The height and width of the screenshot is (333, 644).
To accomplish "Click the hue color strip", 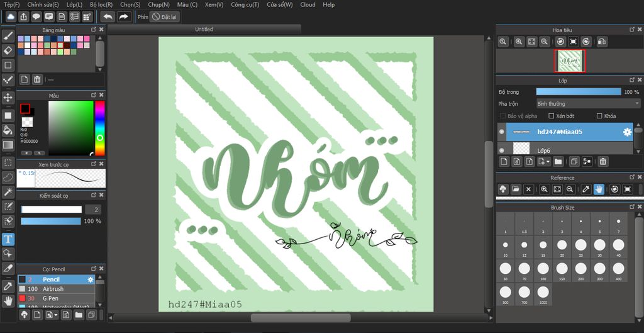I will (100, 128).
